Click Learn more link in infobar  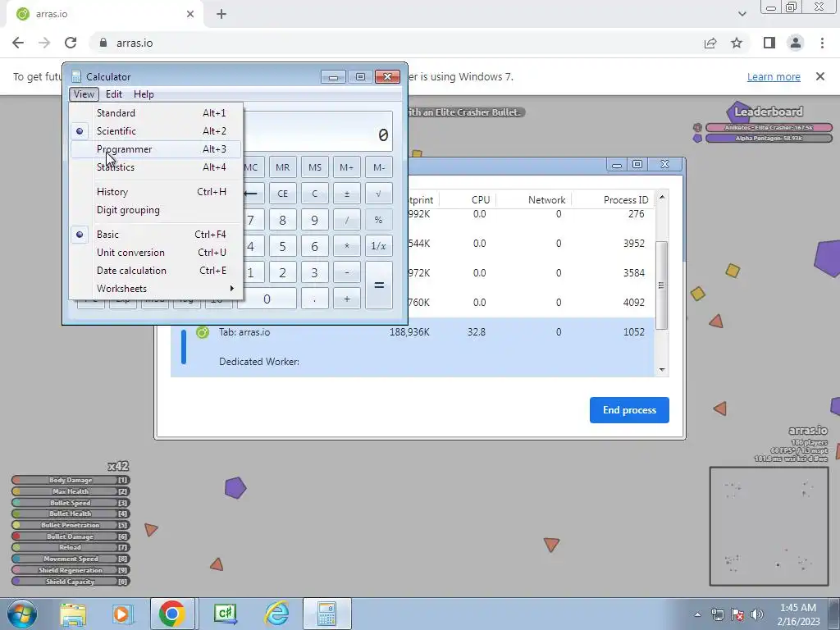click(774, 76)
